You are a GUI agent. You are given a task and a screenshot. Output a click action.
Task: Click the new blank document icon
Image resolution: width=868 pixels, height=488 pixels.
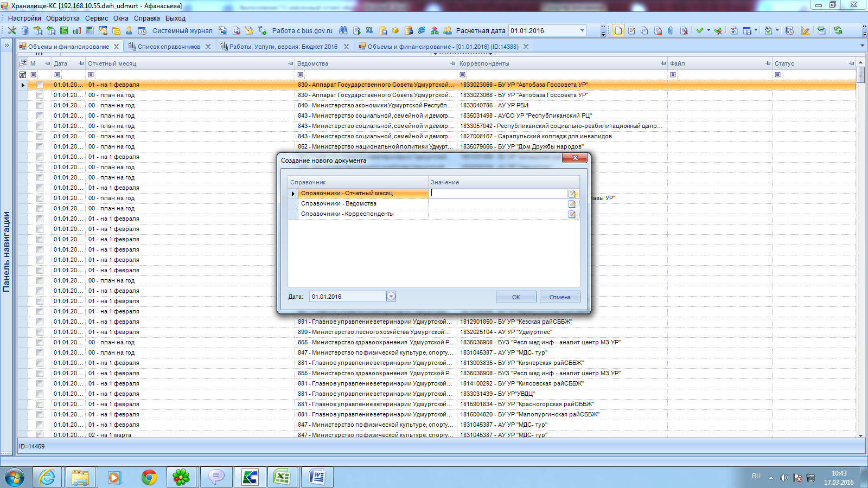click(x=618, y=31)
